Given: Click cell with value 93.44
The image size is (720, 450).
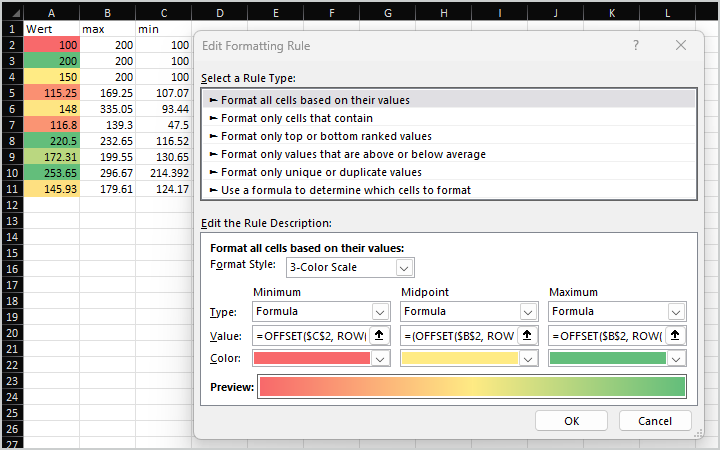Looking at the screenshot, I should click(x=163, y=109).
